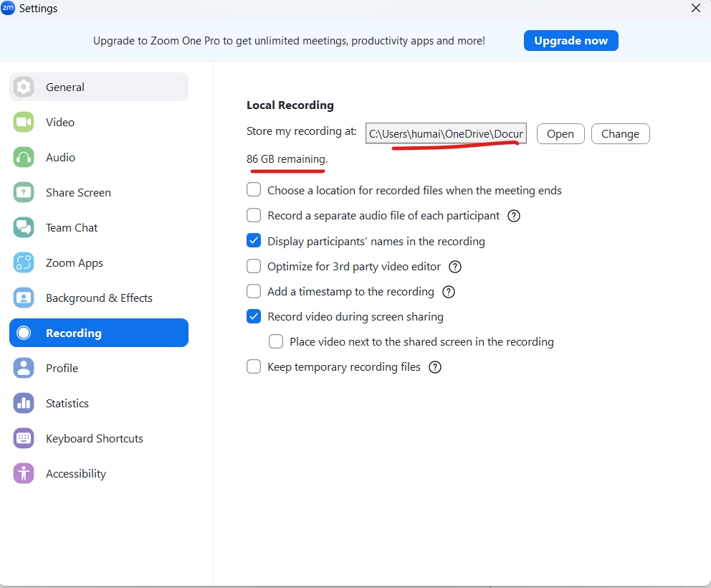Select the Statistics label
Image resolution: width=711 pixels, height=588 pixels.
[67, 403]
